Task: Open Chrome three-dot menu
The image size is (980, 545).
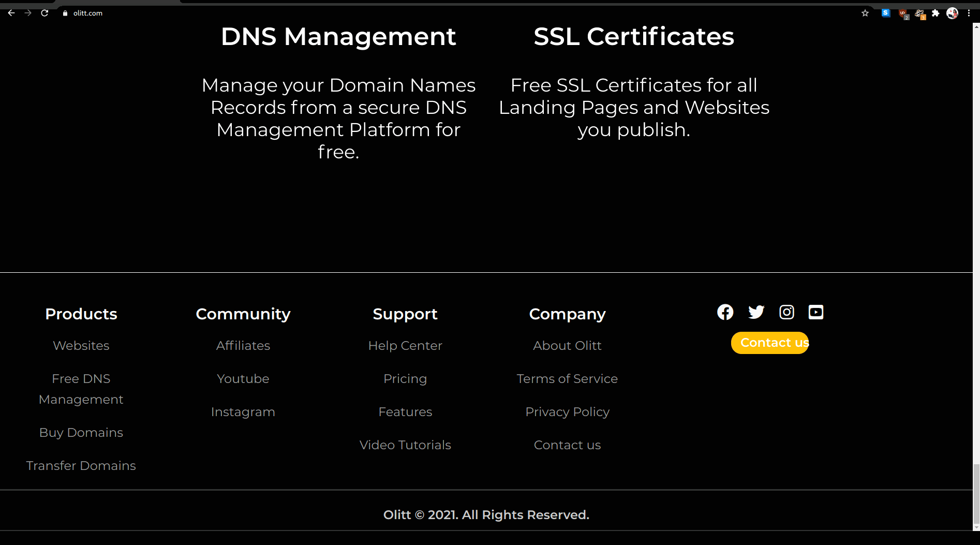Action: (x=969, y=13)
